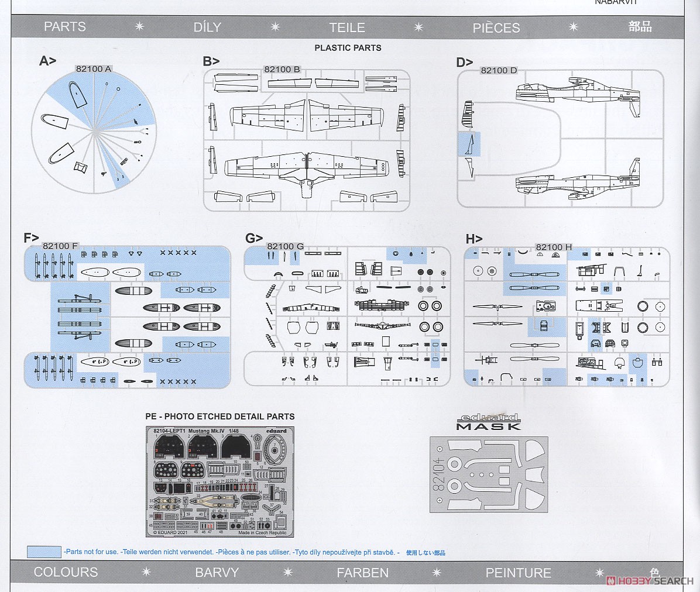Select the bazooka rocket tubes on sprue F

tap(80, 316)
